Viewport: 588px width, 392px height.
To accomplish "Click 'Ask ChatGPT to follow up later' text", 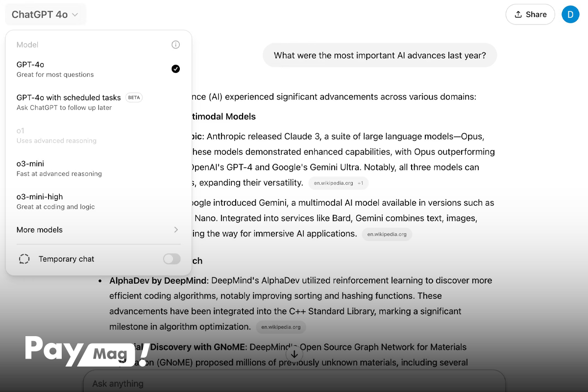I will 64,108.
